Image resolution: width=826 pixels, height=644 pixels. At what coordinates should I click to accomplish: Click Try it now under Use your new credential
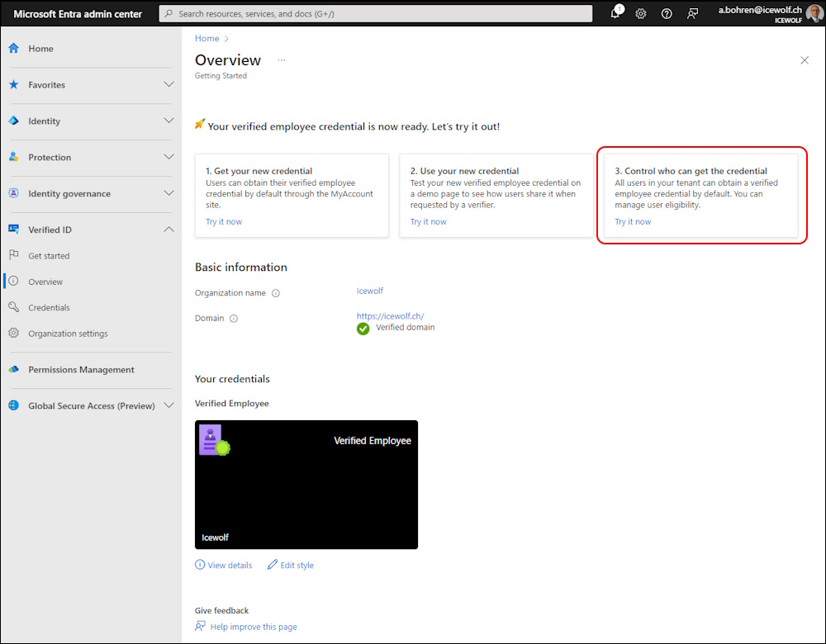click(428, 222)
